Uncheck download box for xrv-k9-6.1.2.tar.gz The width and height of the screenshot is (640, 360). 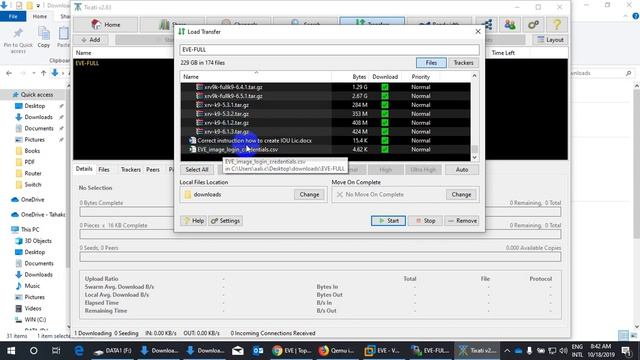(x=384, y=122)
